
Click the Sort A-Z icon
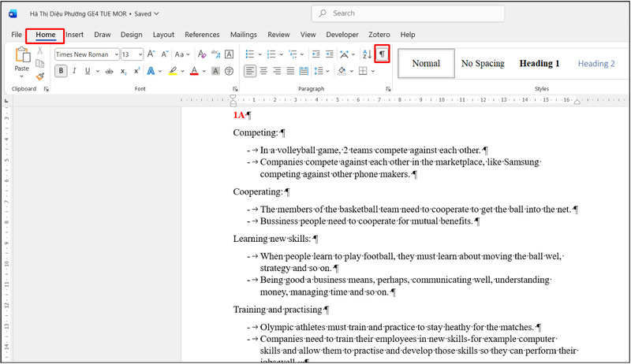[x=367, y=54]
